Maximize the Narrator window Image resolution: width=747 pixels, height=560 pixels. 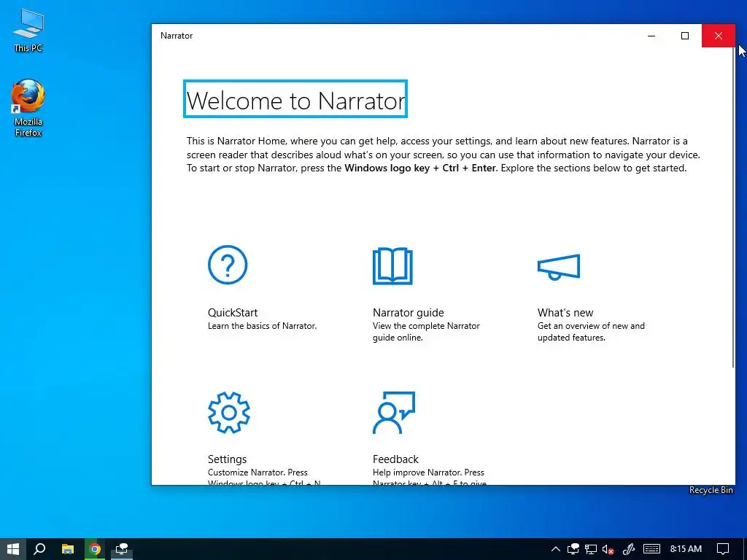pos(684,36)
